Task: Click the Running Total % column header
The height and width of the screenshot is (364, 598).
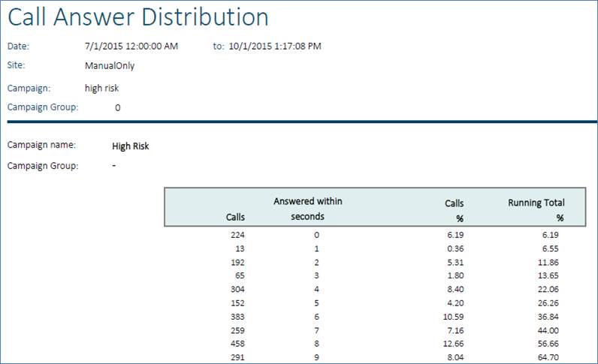Action: 536,209
